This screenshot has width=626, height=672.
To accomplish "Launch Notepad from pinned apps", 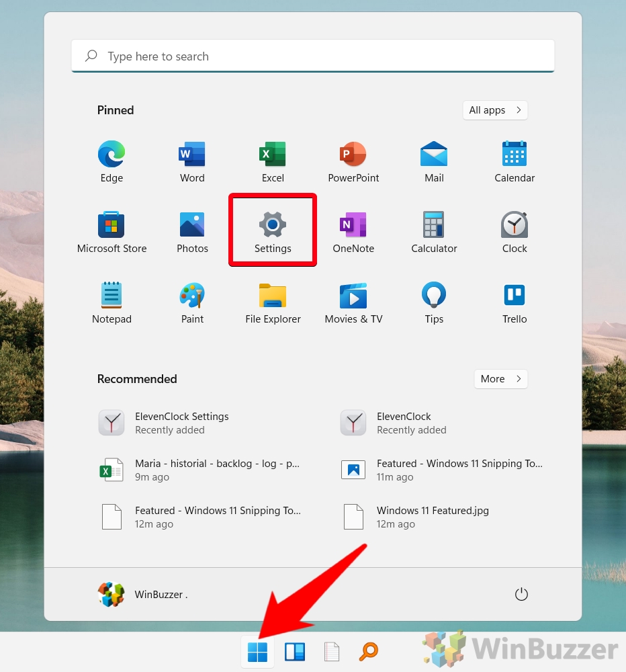I will point(111,303).
